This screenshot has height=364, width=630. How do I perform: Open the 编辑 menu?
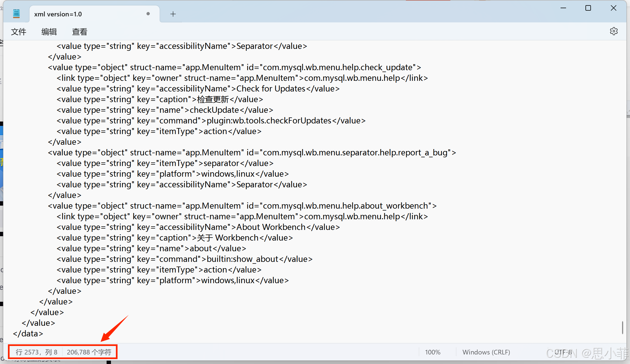(x=49, y=32)
